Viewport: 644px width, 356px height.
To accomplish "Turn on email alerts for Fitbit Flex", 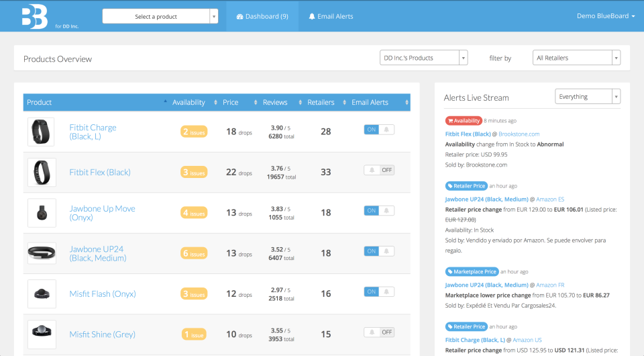I will click(x=379, y=170).
